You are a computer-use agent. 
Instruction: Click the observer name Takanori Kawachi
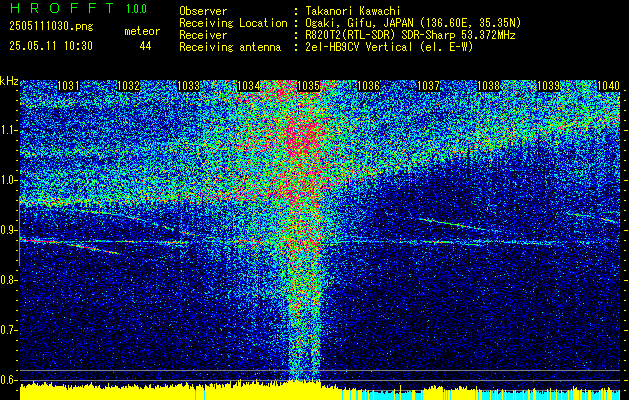click(353, 11)
